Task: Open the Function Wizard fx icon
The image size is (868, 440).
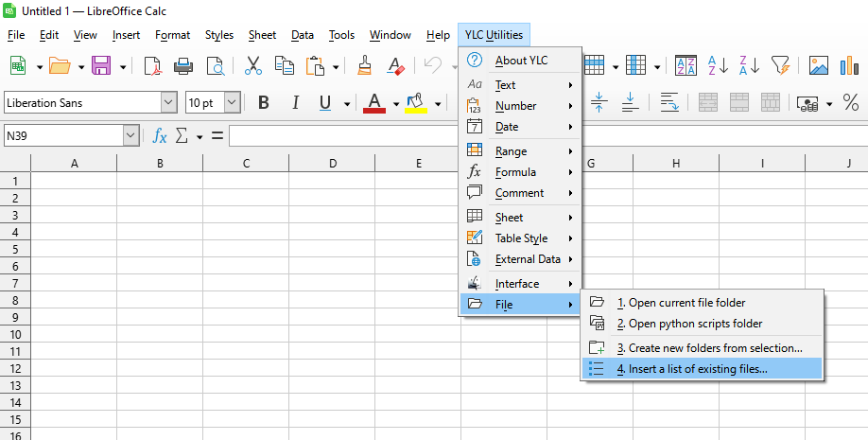Action: click(x=160, y=136)
